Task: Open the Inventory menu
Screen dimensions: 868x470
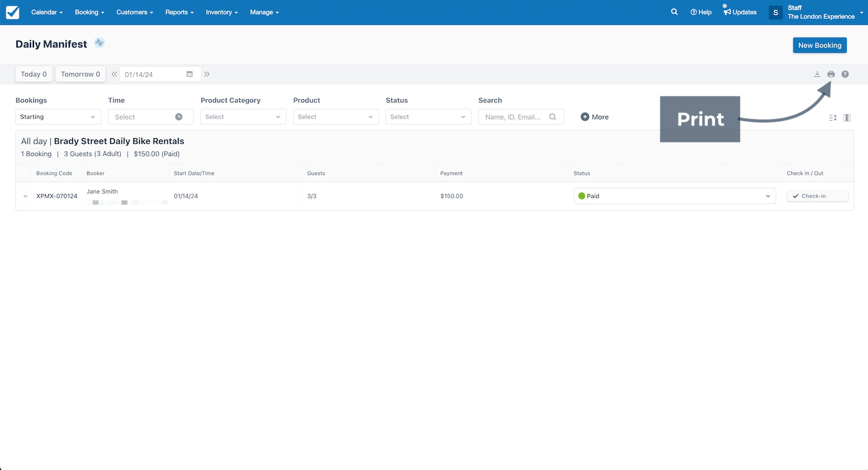Action: [222, 12]
